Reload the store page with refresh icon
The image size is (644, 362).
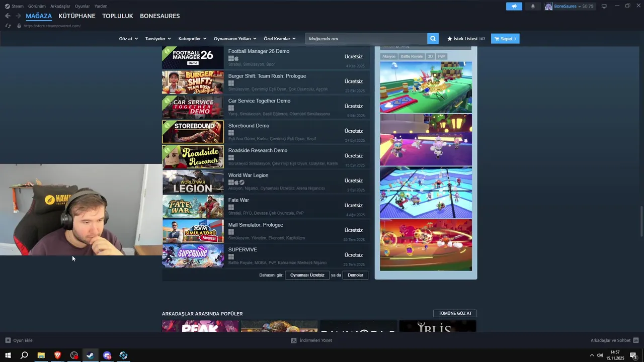point(8,26)
